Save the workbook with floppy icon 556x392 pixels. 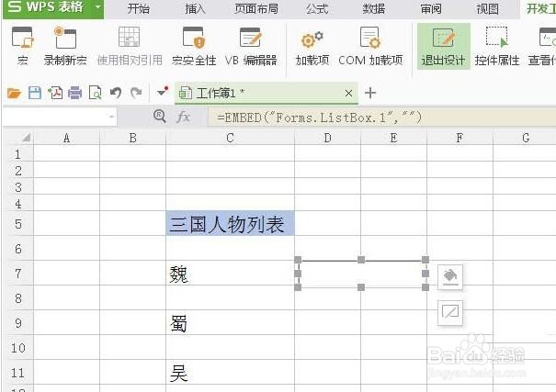click(x=35, y=93)
